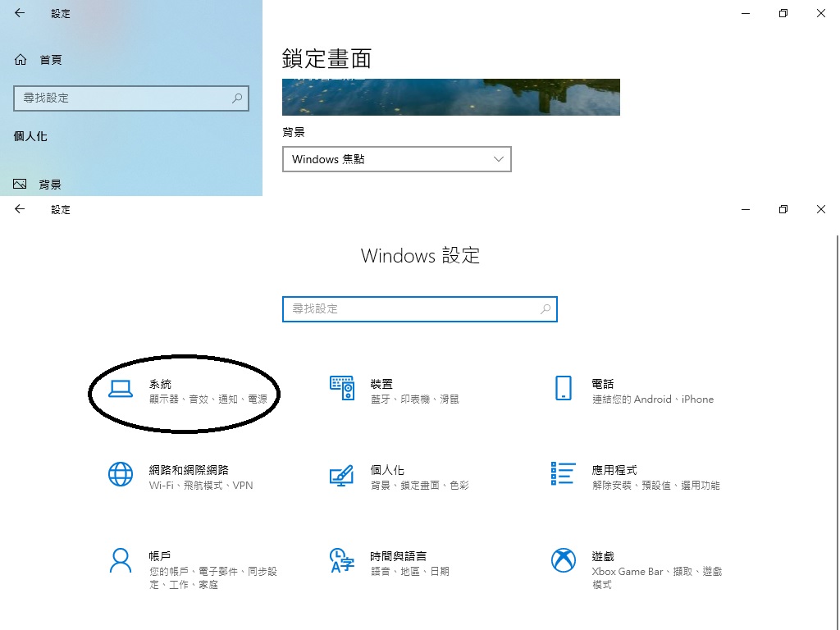Click text 顯示器、音效、通知、電源
Screen dimensions: 840x630
coord(208,399)
